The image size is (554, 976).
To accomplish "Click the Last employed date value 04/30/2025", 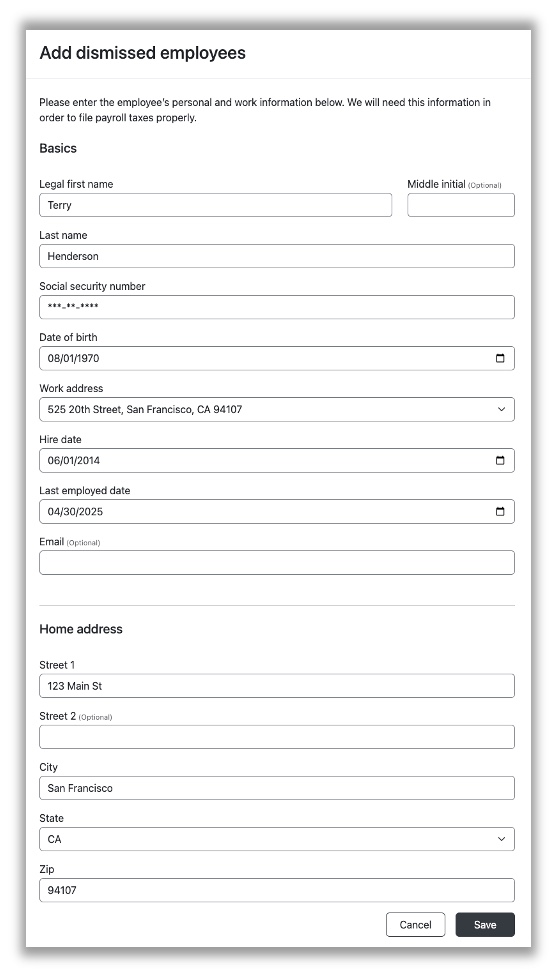I will (x=75, y=512).
